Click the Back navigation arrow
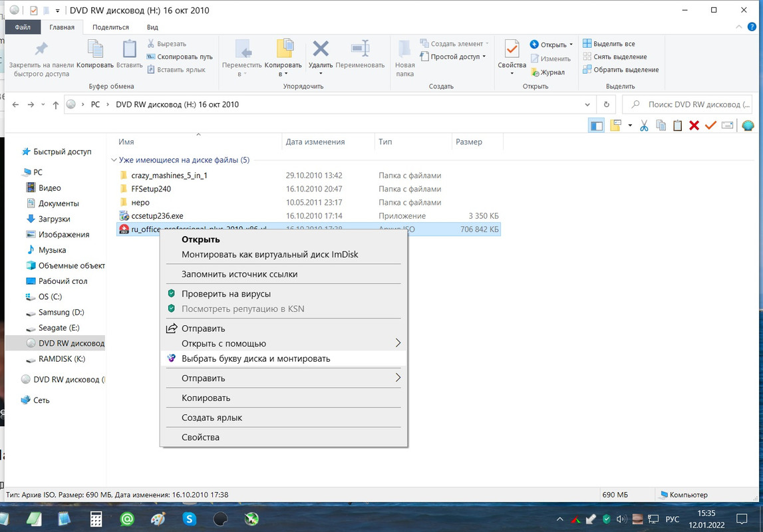 point(15,104)
